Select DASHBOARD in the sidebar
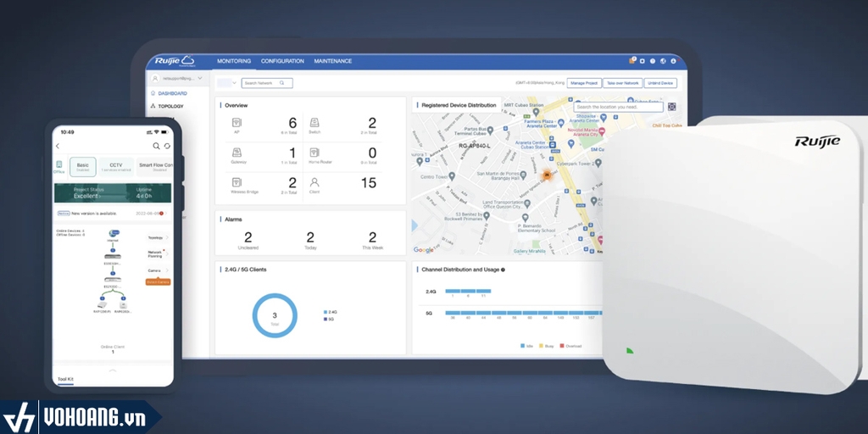Viewport: 868px width, 434px height. (172, 93)
